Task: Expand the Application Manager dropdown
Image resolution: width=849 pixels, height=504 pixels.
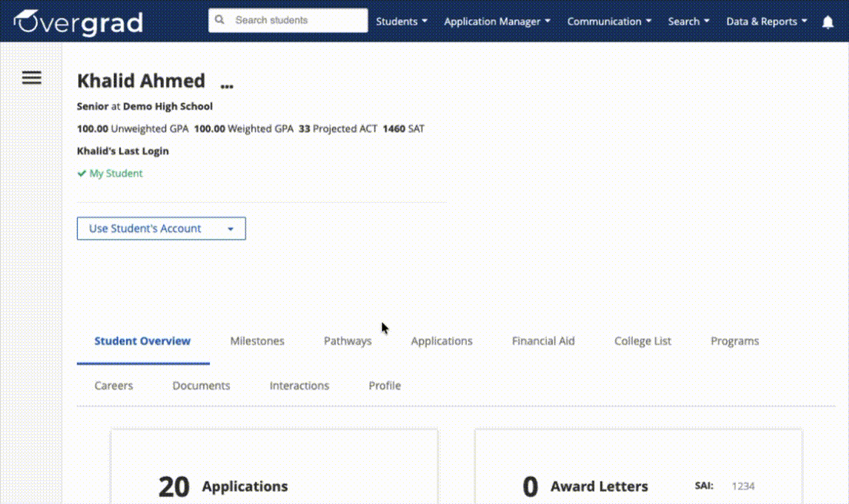Action: click(497, 22)
